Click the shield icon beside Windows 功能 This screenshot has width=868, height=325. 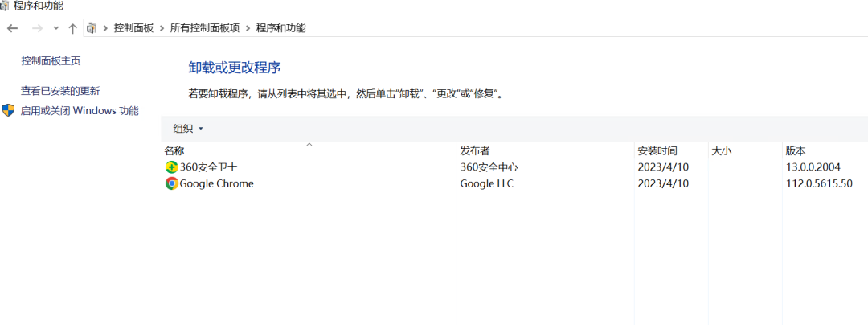tap(8, 110)
